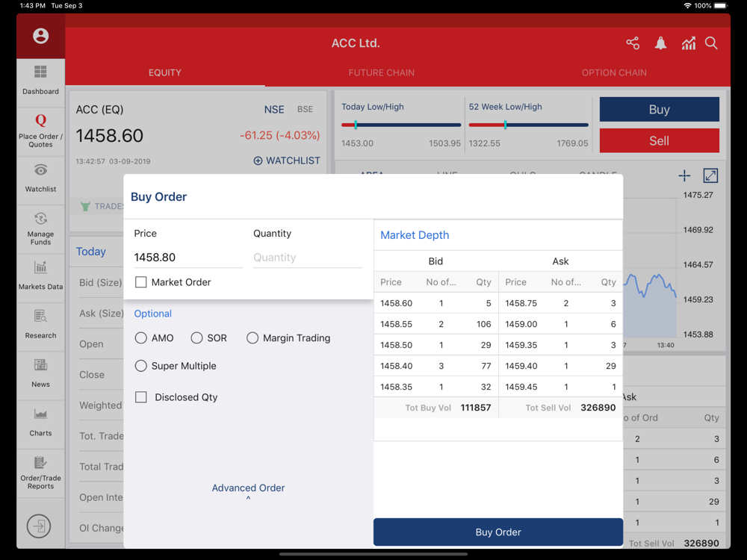Open Dashboard from the sidebar

(x=40, y=80)
